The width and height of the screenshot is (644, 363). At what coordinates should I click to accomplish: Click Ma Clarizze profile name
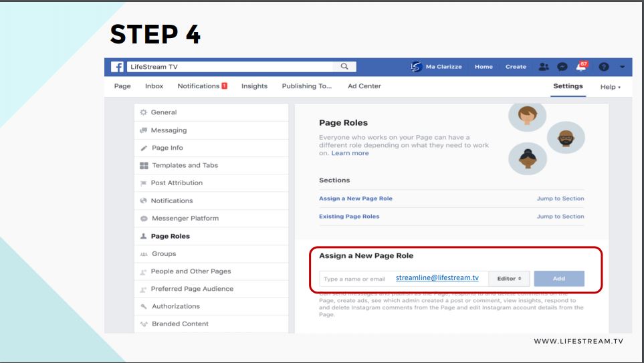(443, 67)
